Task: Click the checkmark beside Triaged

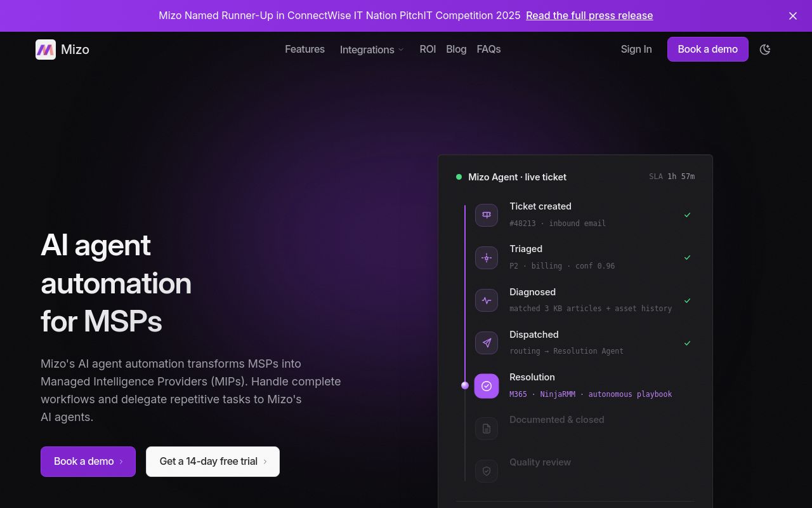Action: coord(687,258)
